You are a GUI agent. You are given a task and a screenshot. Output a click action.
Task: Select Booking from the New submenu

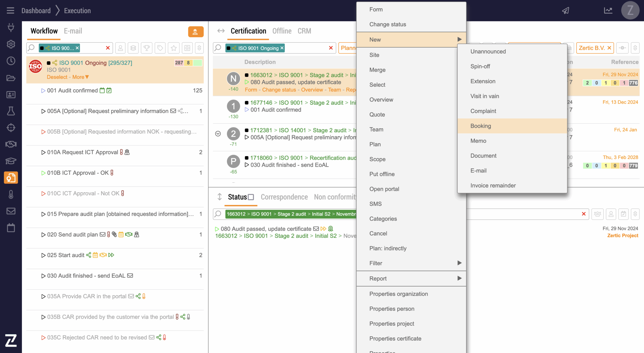click(480, 126)
